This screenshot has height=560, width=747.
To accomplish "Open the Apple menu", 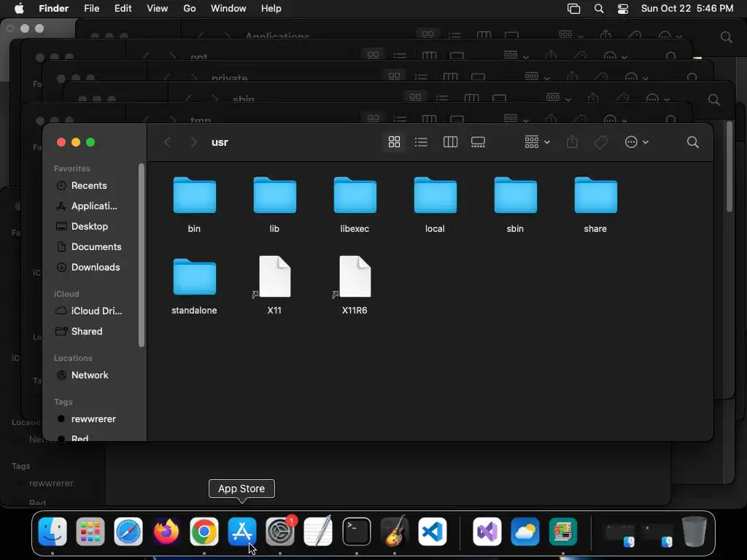I will 19,9.
